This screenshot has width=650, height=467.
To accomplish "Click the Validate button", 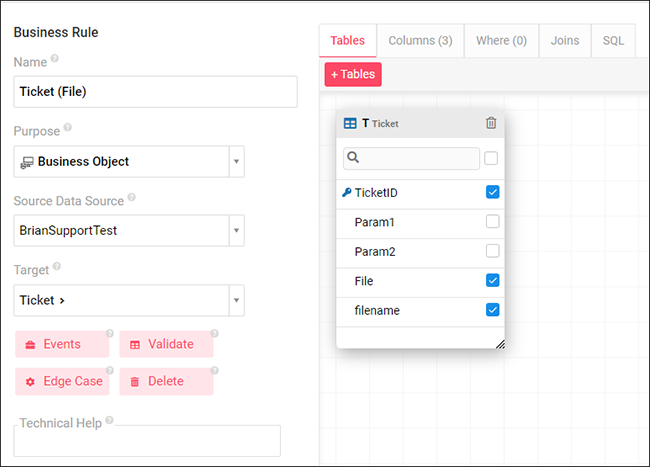I will (166, 344).
